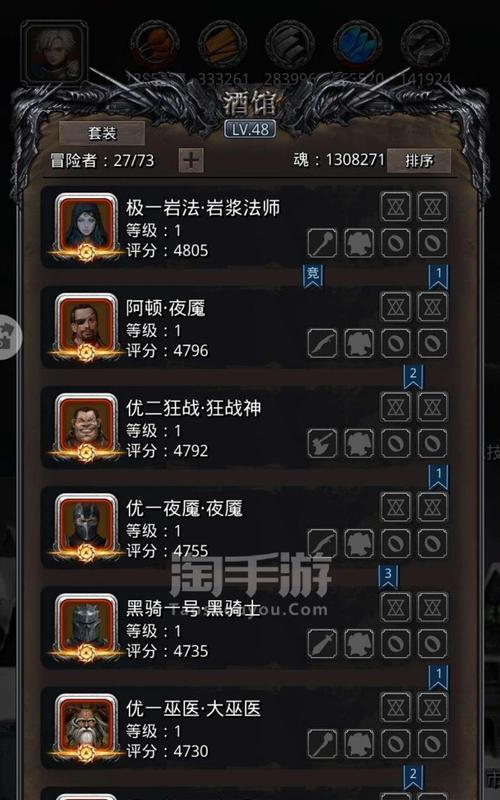Click the 排序 sort button
The height and width of the screenshot is (800, 500).
419,161
